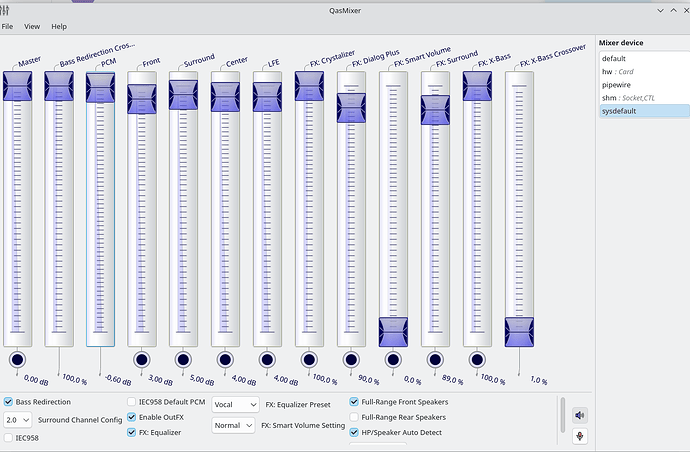Show playback controls via speaker icon
This screenshot has height=452, width=690.
pyautogui.click(x=580, y=414)
